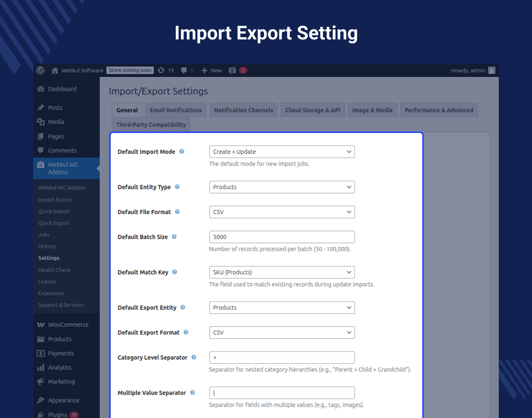Open the History submenu link
This screenshot has width=532, height=418.
[x=47, y=247]
